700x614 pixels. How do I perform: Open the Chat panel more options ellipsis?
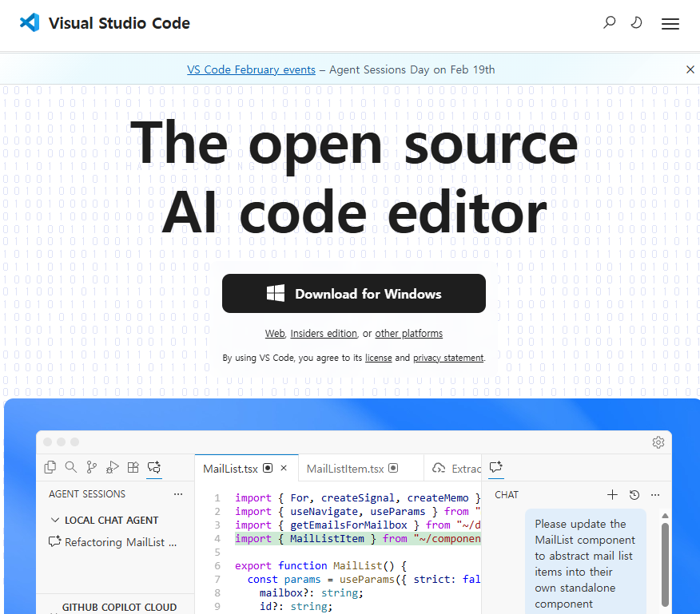coord(655,495)
